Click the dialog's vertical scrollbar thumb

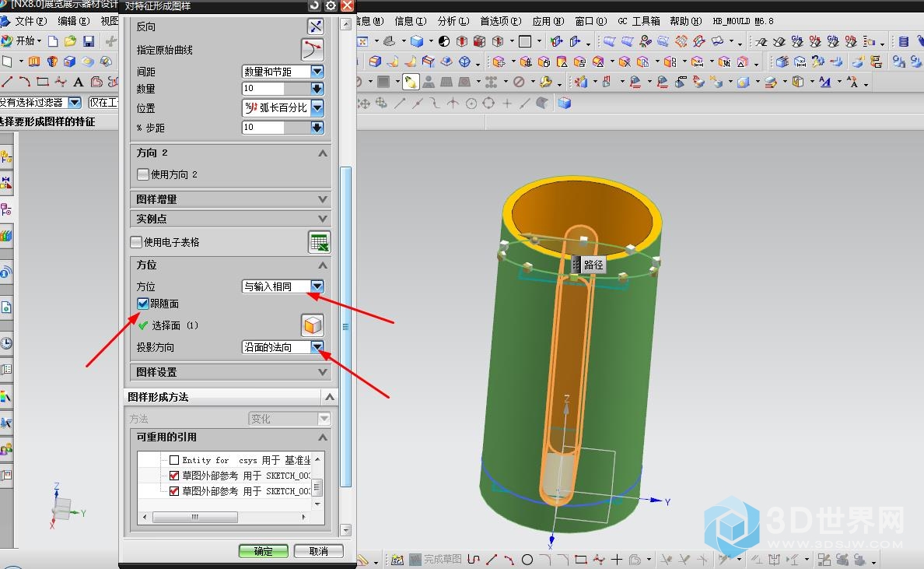[346, 327]
